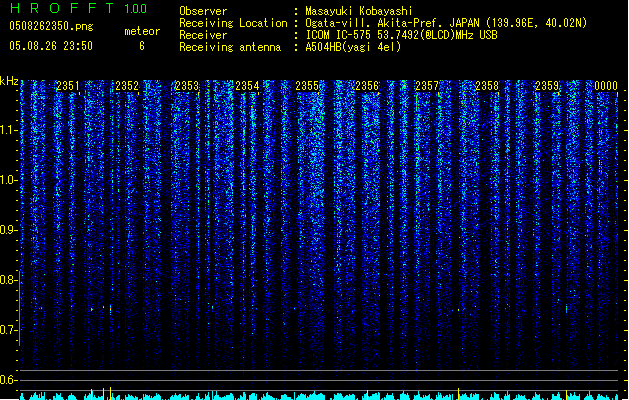Click the yellow meteor marker beneath 2356
Viewport: 629px width, 400px height.
coord(367,395)
